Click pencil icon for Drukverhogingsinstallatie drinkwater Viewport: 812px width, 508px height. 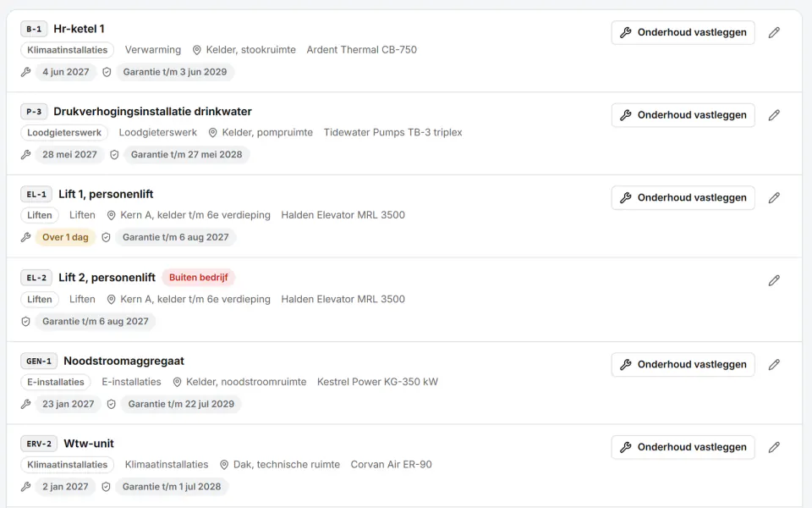click(x=774, y=115)
